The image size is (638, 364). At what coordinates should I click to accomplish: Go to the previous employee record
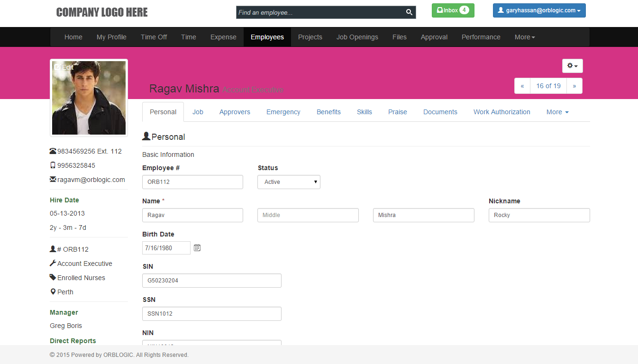[x=522, y=86]
